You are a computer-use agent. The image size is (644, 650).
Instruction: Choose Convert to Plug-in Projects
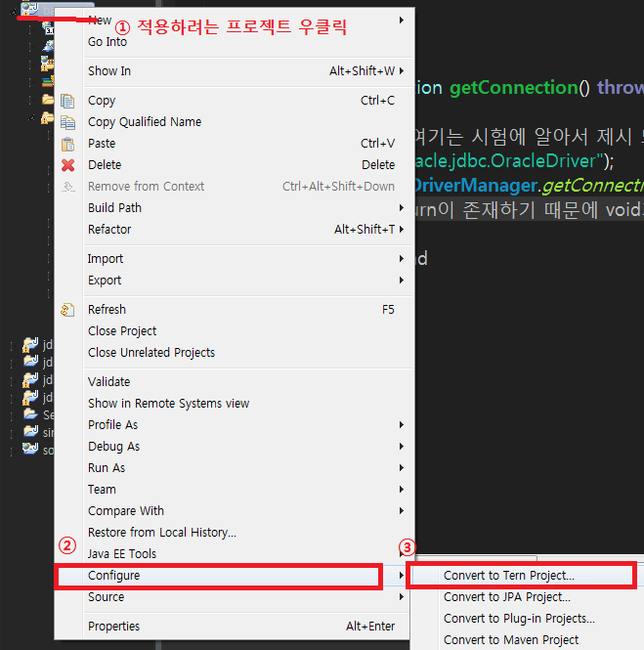[527, 619]
